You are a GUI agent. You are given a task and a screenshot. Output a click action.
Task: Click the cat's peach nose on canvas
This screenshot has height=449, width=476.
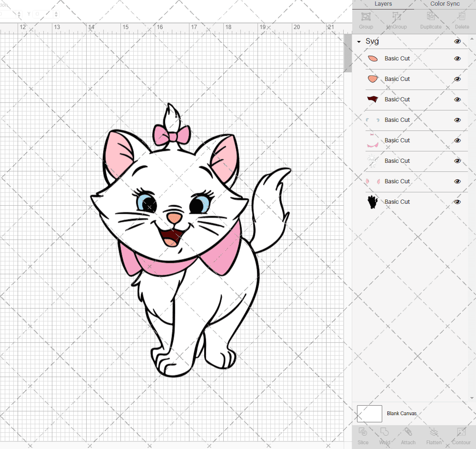click(174, 218)
